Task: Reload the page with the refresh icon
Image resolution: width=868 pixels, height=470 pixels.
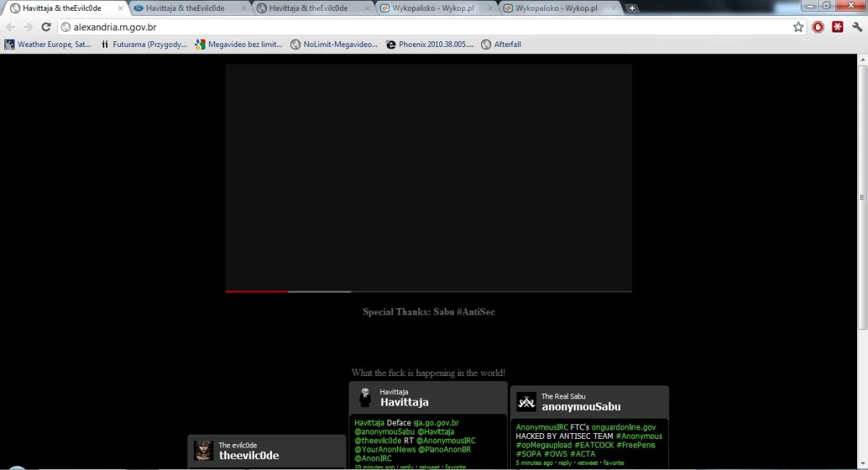Action: coord(46,27)
